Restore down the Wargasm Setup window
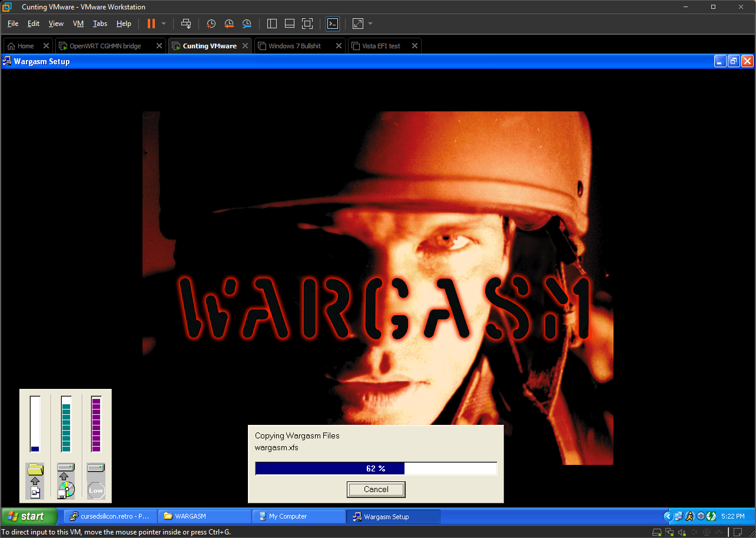This screenshot has width=756, height=538. pos(734,61)
